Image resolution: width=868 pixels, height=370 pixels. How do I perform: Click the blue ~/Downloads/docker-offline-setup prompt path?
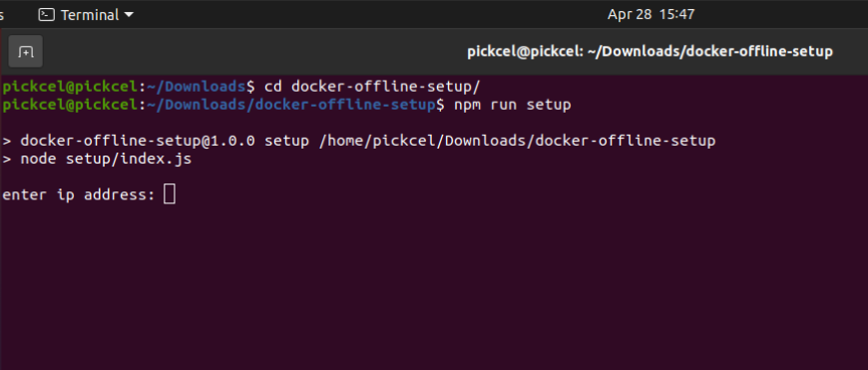[x=290, y=105]
